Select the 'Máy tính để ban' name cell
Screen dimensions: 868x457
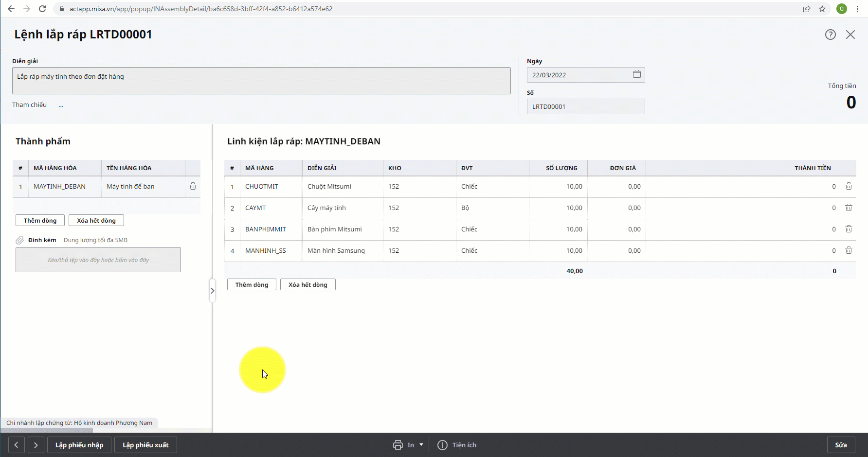click(143, 187)
